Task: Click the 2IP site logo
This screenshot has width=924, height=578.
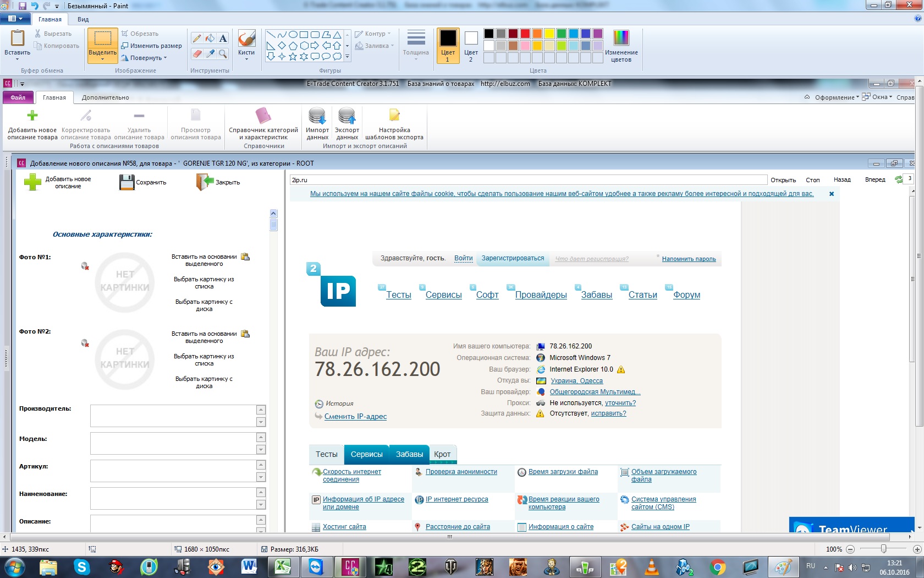Action: [x=331, y=285]
